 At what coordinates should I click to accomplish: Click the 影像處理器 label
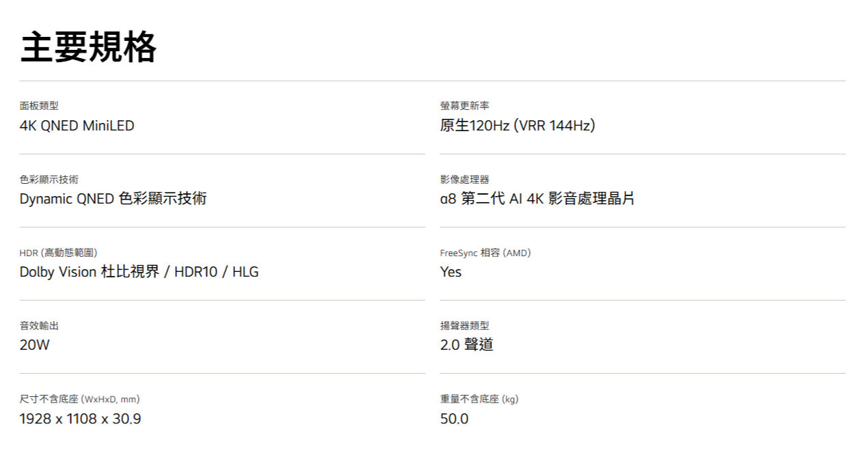tap(465, 180)
